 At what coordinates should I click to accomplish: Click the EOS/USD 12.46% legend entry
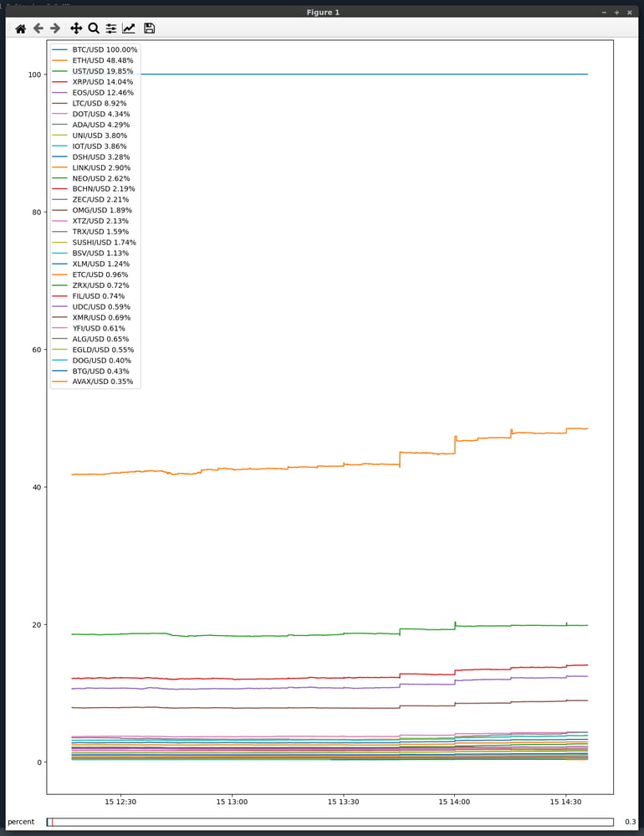click(93, 92)
